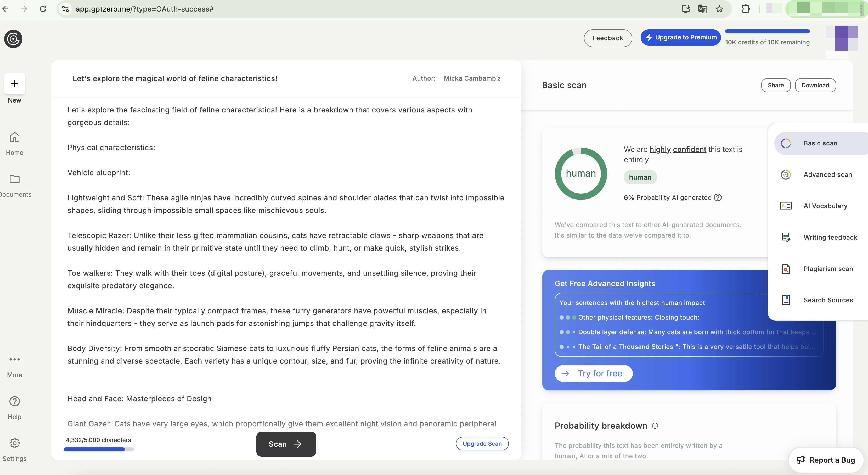Viewport: 868px width, 475px height.
Task: Open the Help question mark icon
Action: [x=14, y=401]
